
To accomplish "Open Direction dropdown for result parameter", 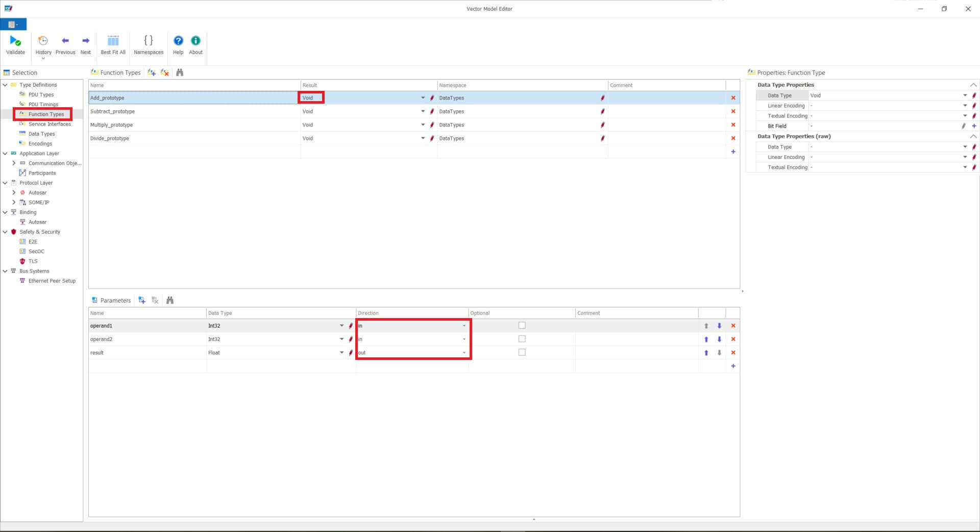I will (x=464, y=353).
